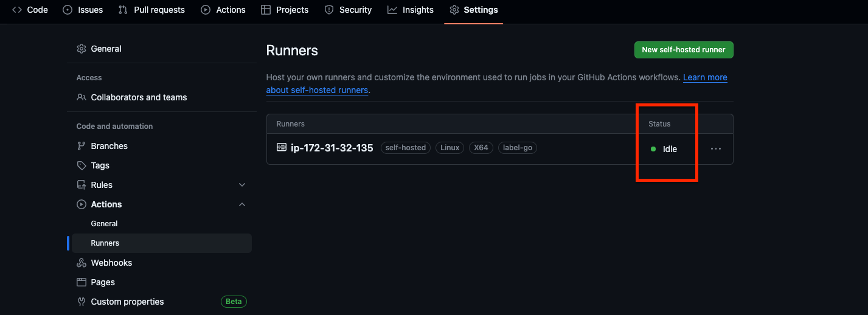Click the Rules icon in sidebar
Viewport: 868px width, 315px height.
point(82,185)
